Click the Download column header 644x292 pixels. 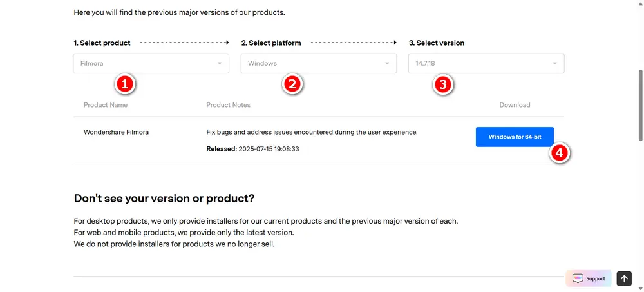515,105
